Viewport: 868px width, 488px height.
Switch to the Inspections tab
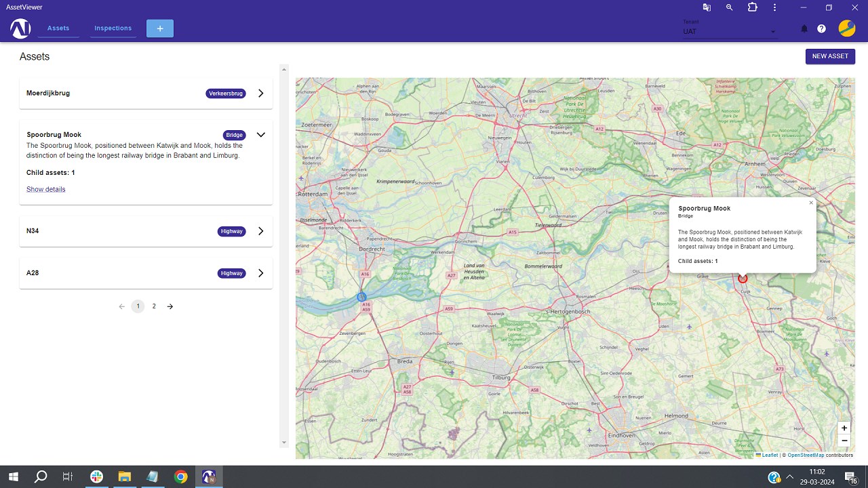[x=113, y=28]
